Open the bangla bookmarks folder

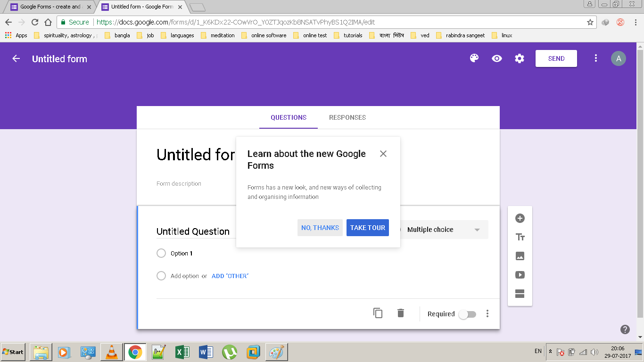(x=117, y=35)
